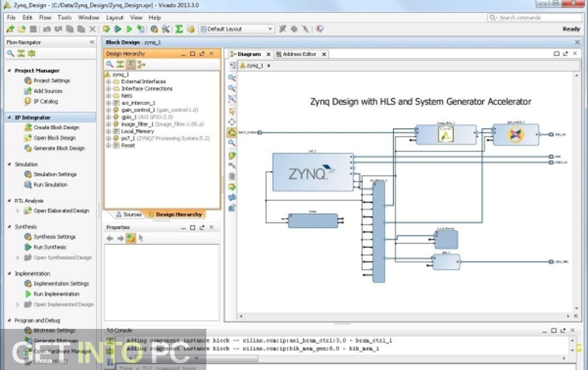Collapse the Simulation section

(9, 164)
